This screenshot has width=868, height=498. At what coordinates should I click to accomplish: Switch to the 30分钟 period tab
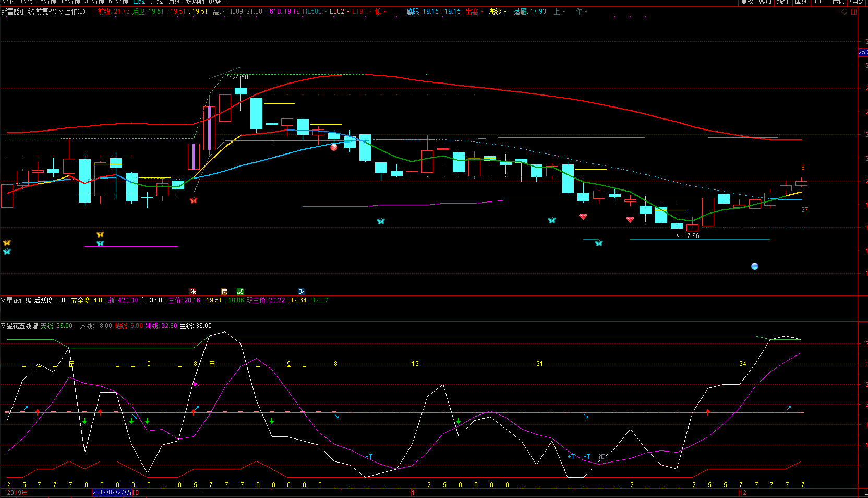click(x=94, y=2)
